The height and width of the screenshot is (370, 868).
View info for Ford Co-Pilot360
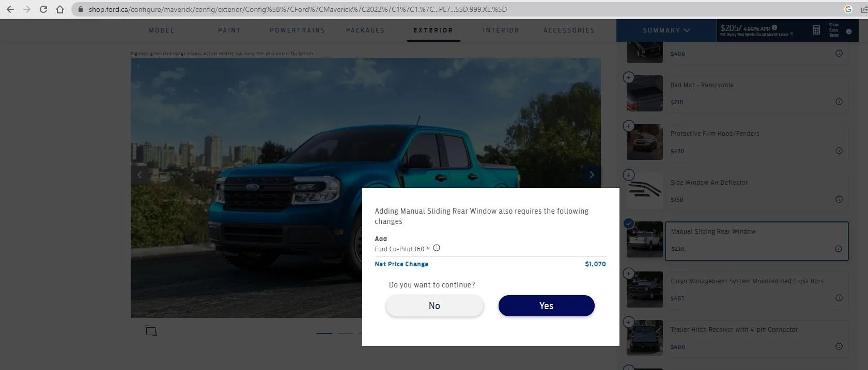click(437, 248)
